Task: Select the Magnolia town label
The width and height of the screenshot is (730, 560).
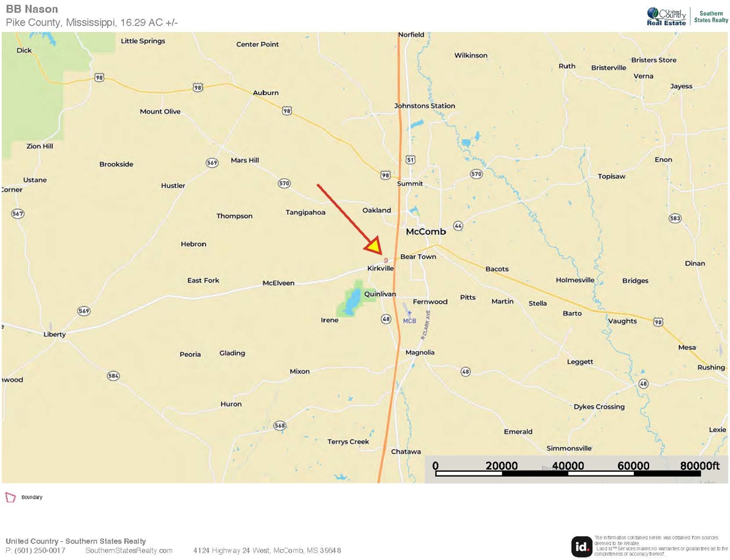Action: [420, 353]
